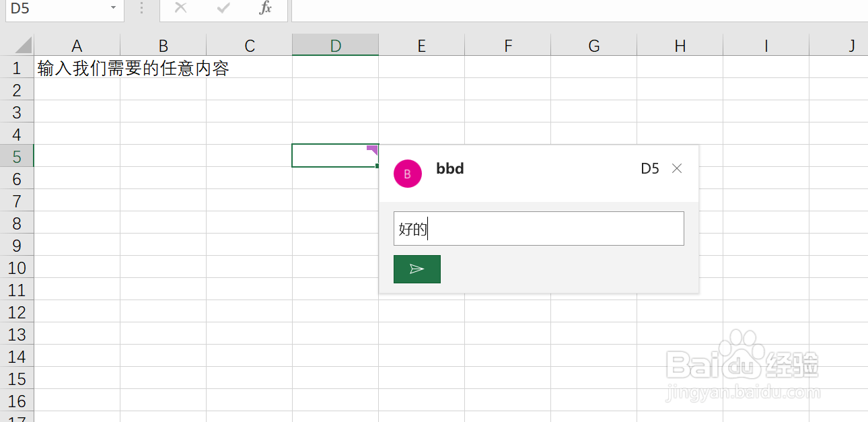The image size is (868, 422).
Task: Expand the Name Box dropdown arrow
Action: [x=113, y=8]
